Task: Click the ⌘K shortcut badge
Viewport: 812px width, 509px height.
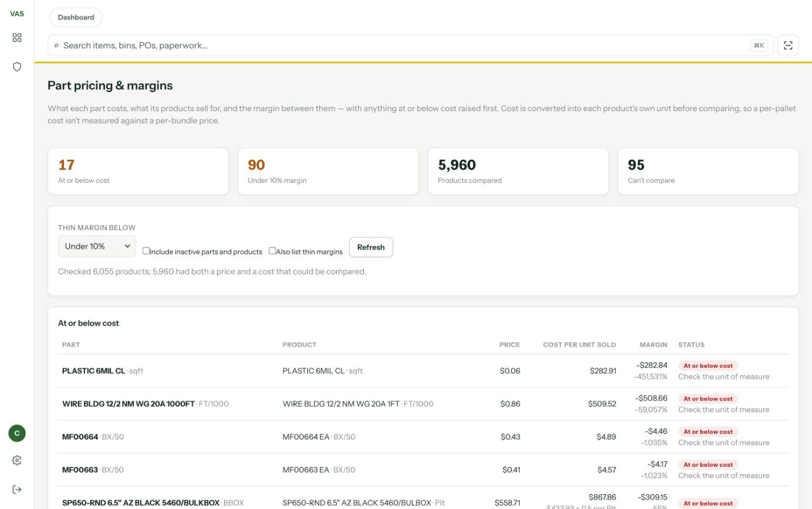Action: [x=759, y=46]
